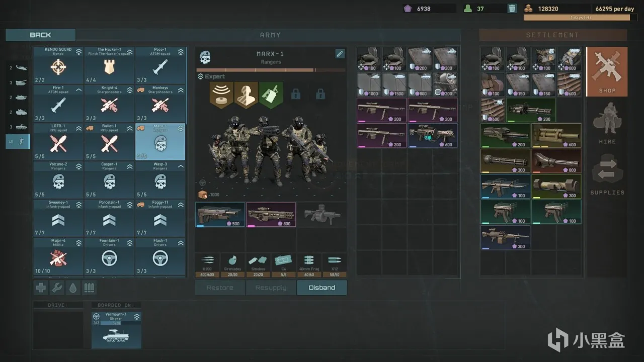Expand rank chevron on Wasp-3 card
644x362 pixels.
click(180, 166)
